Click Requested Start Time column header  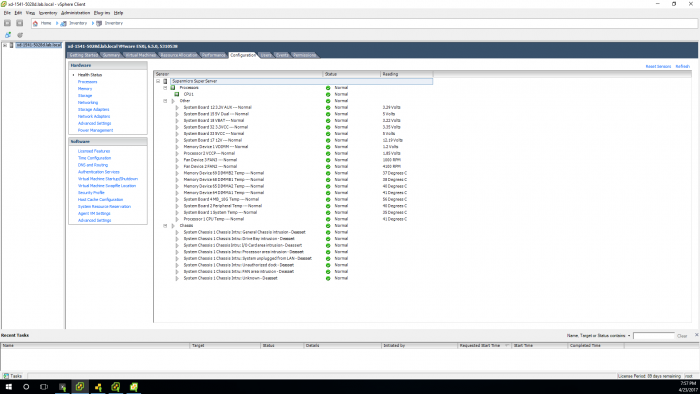(x=484, y=346)
